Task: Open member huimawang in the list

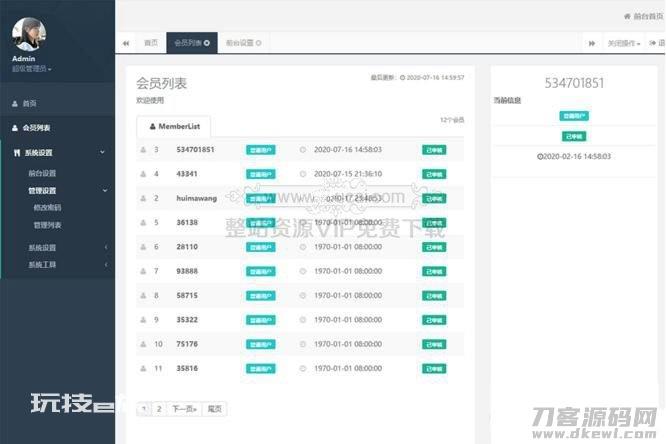Action: coord(197,198)
